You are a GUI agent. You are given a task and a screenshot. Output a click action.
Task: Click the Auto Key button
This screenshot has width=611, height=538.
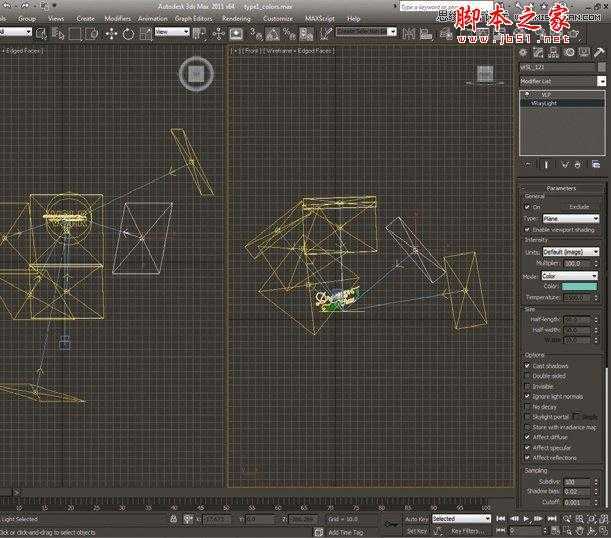click(417, 519)
